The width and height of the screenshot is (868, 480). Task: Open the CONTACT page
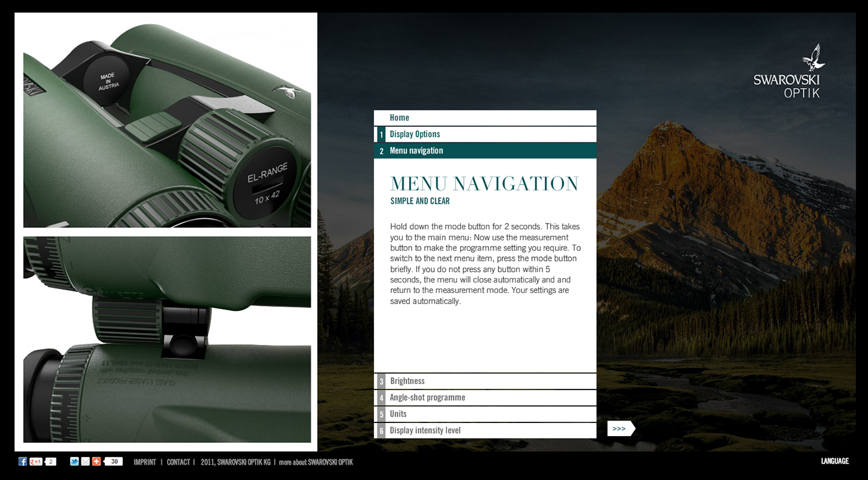pos(179,461)
